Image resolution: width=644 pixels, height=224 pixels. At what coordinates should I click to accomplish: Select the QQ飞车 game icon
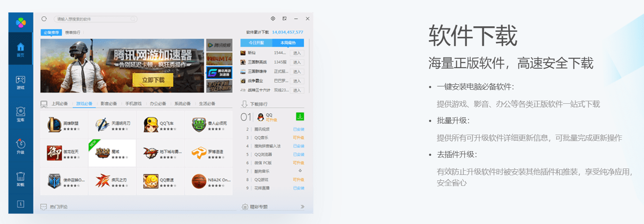click(x=151, y=124)
